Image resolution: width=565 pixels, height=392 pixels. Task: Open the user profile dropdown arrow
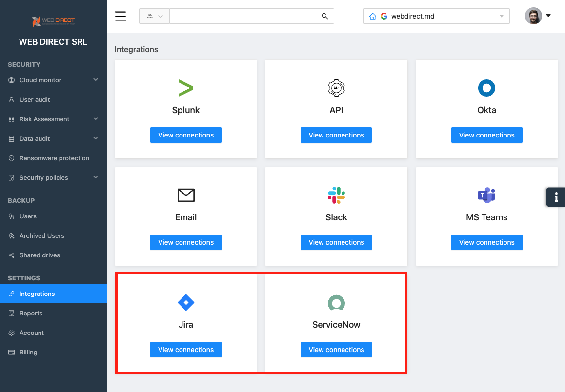[x=548, y=16]
